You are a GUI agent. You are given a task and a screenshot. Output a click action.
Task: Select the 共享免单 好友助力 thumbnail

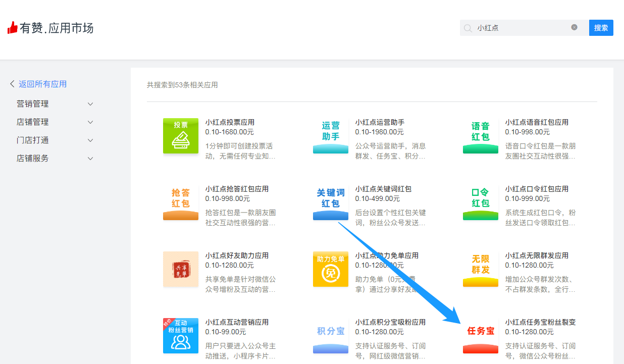[181, 269]
